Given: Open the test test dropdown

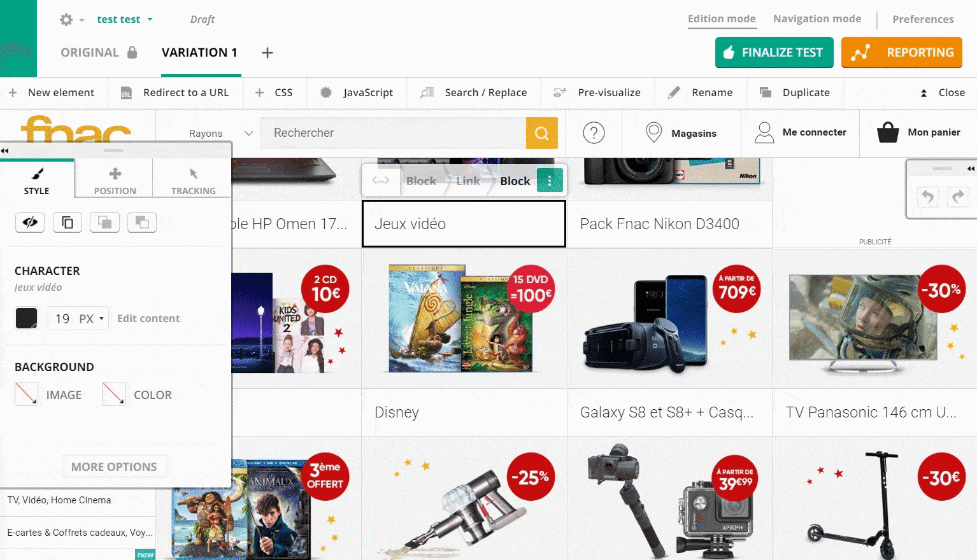Looking at the screenshot, I should click(125, 20).
